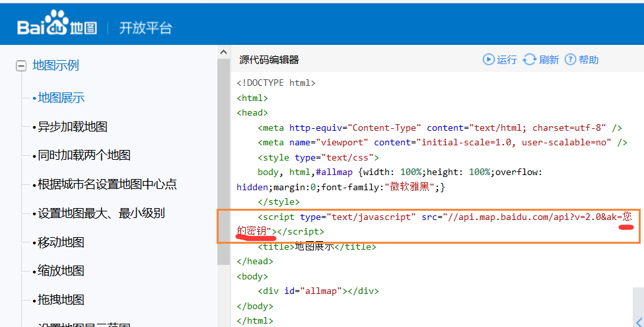
Task: Click the sidebar scrollbar thumb
Action: click(223, 163)
